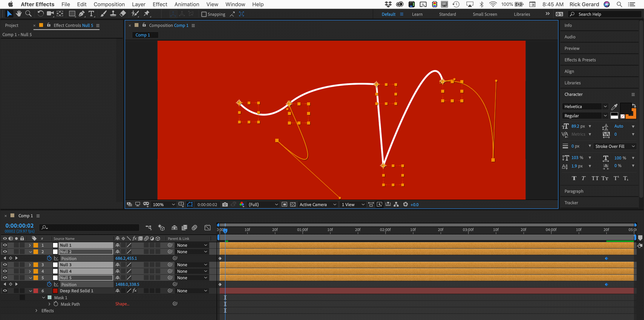Select the Pen tool

click(x=82, y=14)
